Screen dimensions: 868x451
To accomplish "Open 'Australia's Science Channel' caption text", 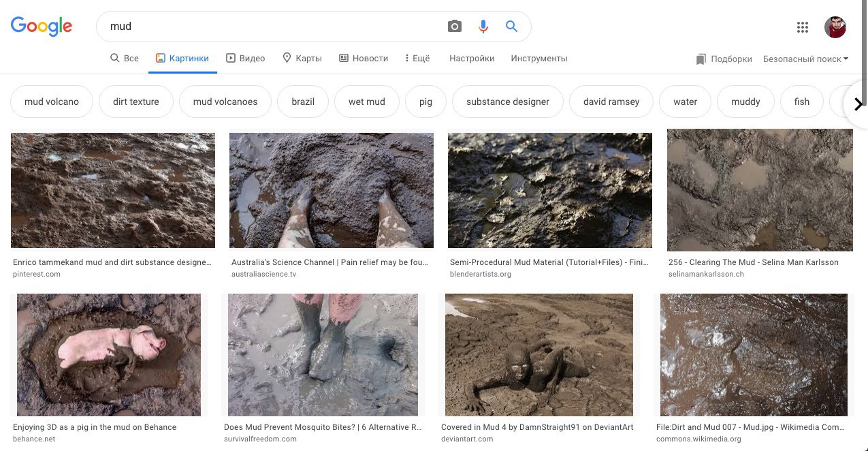I will coord(329,262).
